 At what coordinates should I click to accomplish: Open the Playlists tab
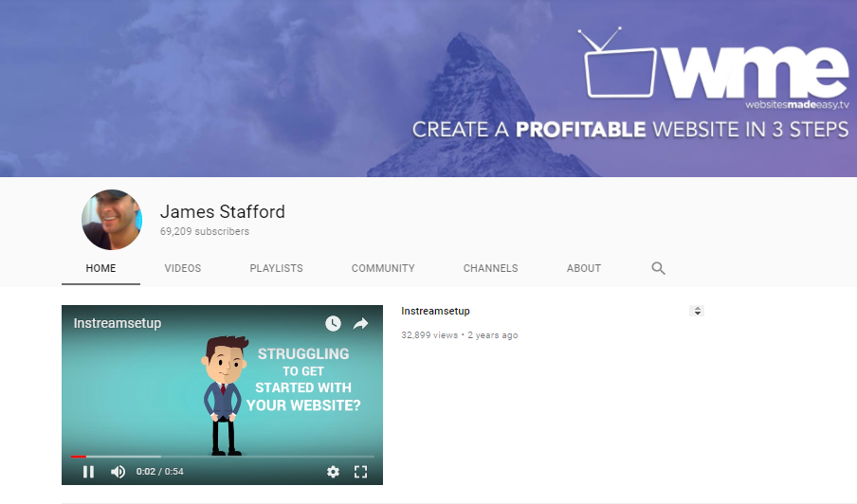pos(276,268)
